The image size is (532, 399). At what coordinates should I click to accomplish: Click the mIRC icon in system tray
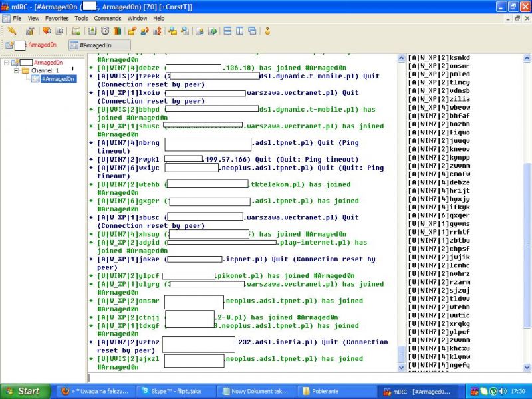click(x=475, y=392)
